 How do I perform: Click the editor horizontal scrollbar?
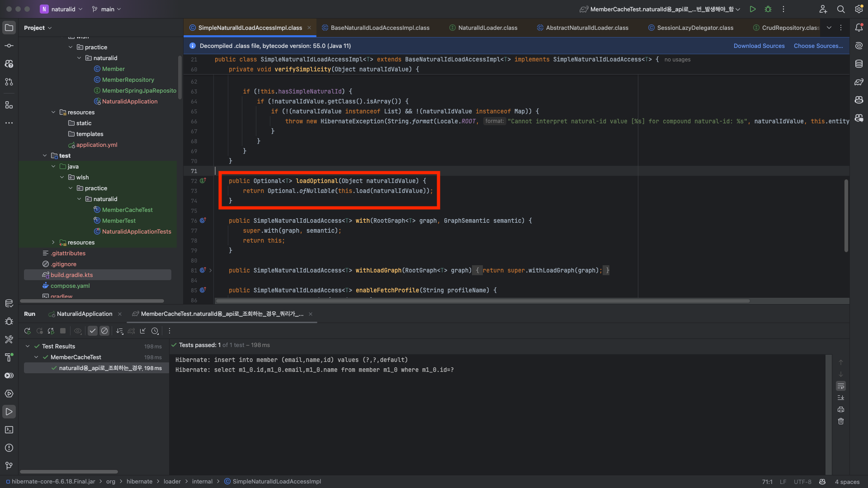482,301
